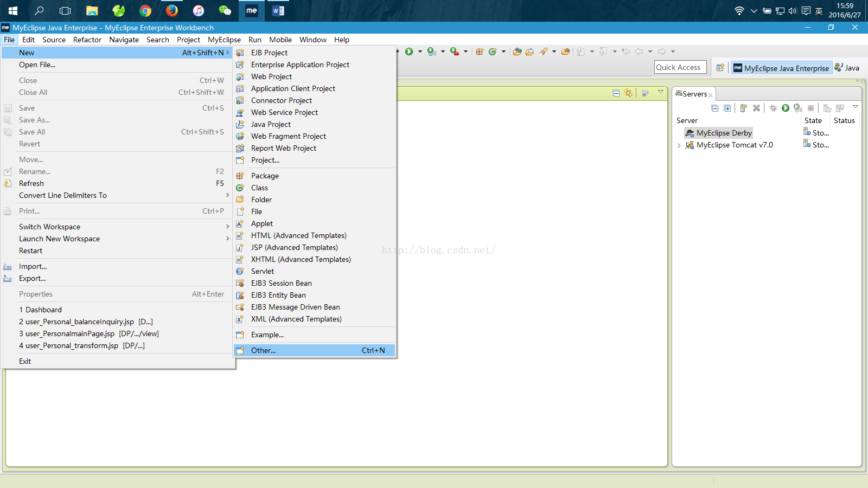
Task: Open the Run dropdown arrow in toolbar
Action: pos(420,52)
